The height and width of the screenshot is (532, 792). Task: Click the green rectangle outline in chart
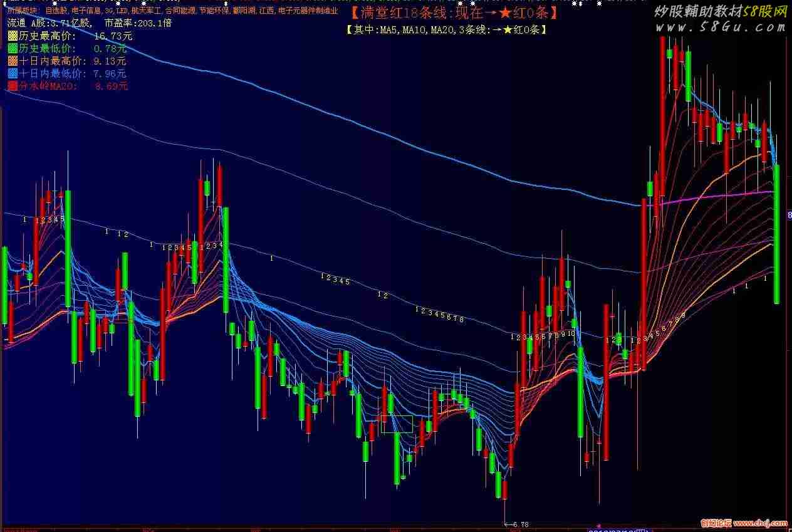tap(397, 424)
